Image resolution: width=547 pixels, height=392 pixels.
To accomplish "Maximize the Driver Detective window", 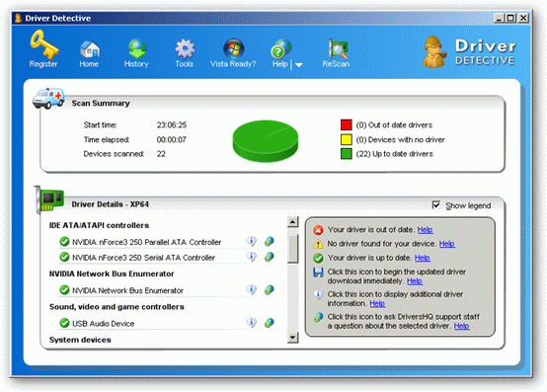I will 510,18.
